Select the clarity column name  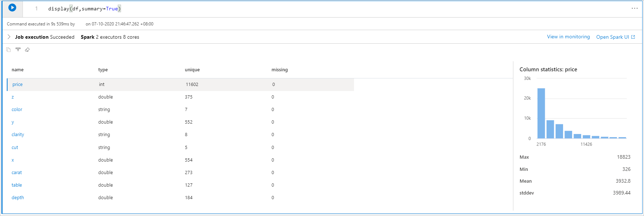tap(18, 135)
